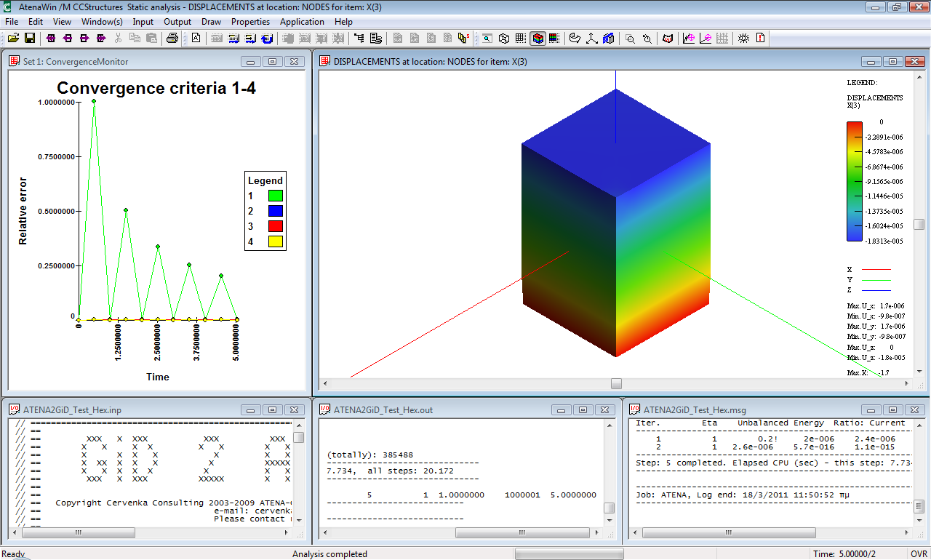Click the last purple step navigation icon
The height and width of the screenshot is (560, 931).
coord(101,38)
